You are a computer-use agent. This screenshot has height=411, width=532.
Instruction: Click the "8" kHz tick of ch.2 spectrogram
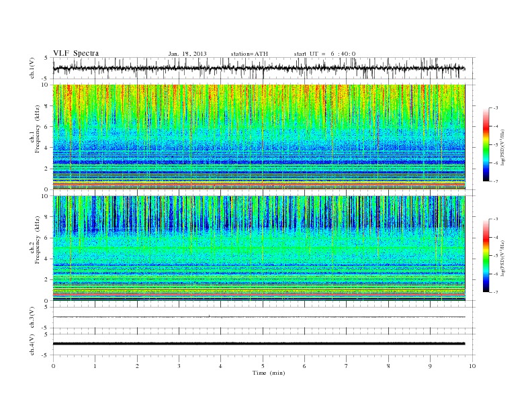tap(47, 217)
